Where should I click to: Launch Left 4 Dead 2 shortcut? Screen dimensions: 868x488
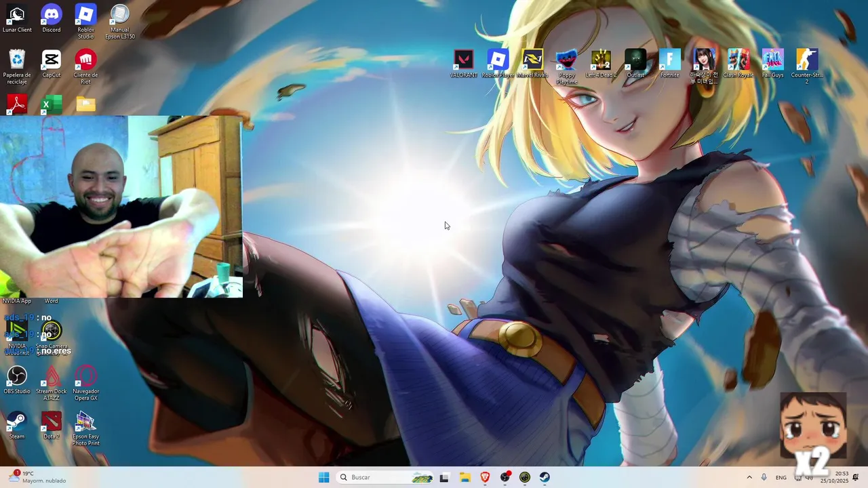coord(601,64)
